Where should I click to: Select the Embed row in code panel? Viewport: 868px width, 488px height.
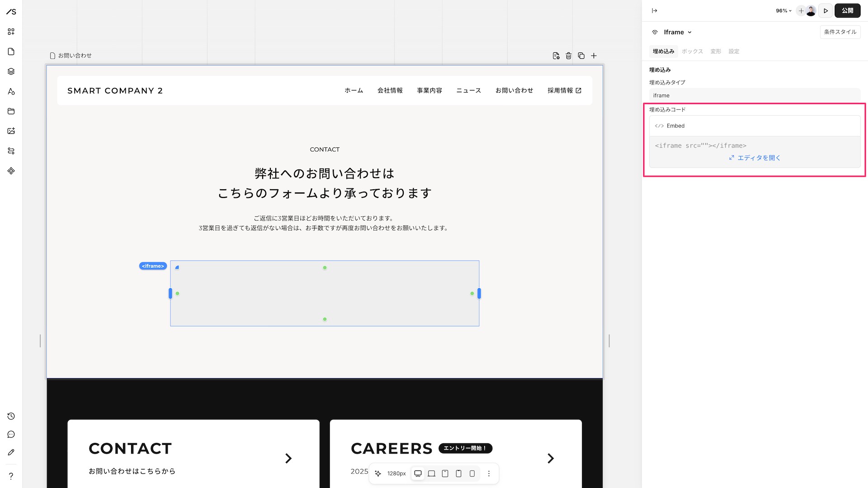[755, 126]
